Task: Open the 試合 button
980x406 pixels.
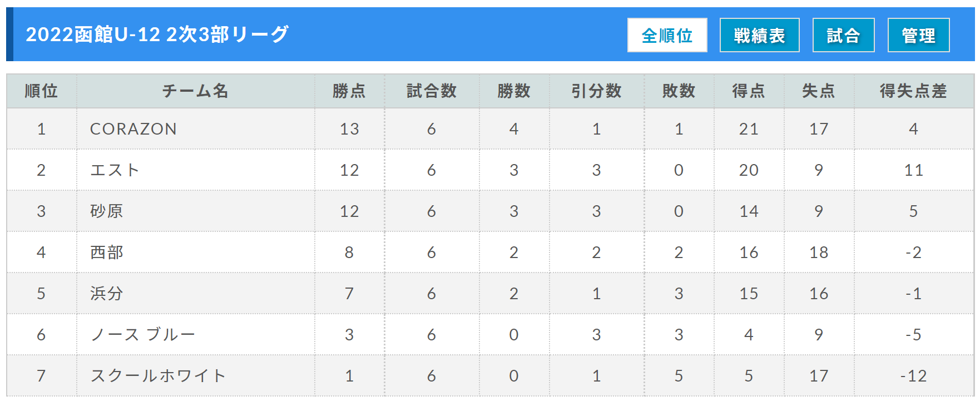Action: (x=843, y=35)
